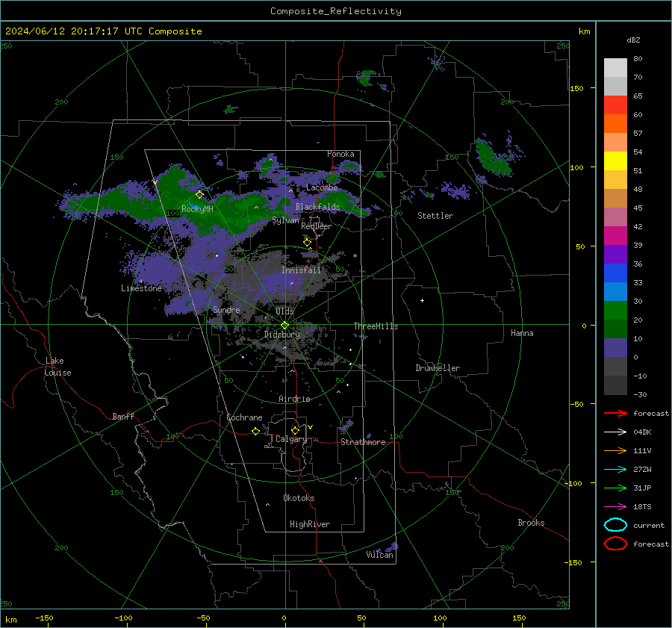Click the 'Limestone' map label
Screen dimensions: 672x628
(141, 288)
